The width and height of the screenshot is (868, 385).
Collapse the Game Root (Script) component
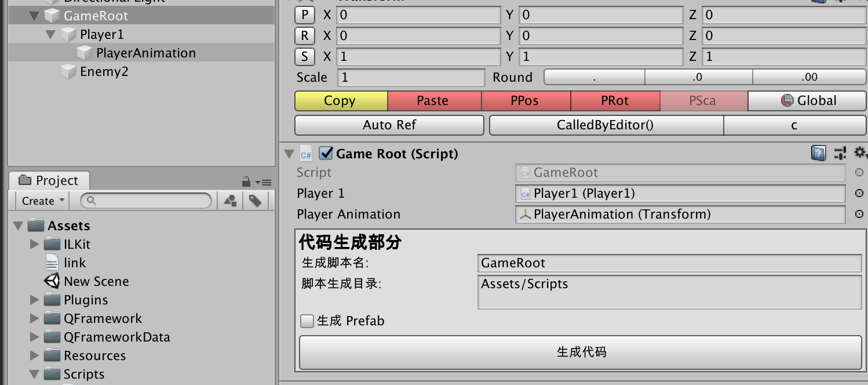[289, 154]
